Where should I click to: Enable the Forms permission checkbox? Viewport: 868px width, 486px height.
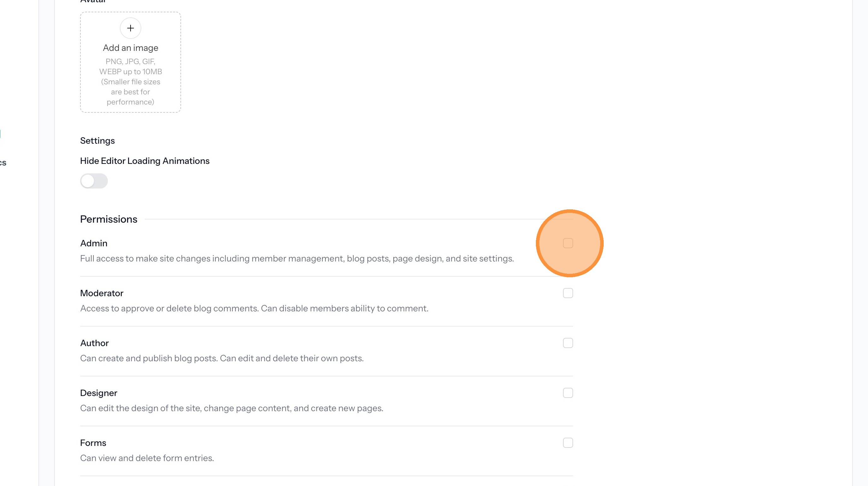(568, 443)
